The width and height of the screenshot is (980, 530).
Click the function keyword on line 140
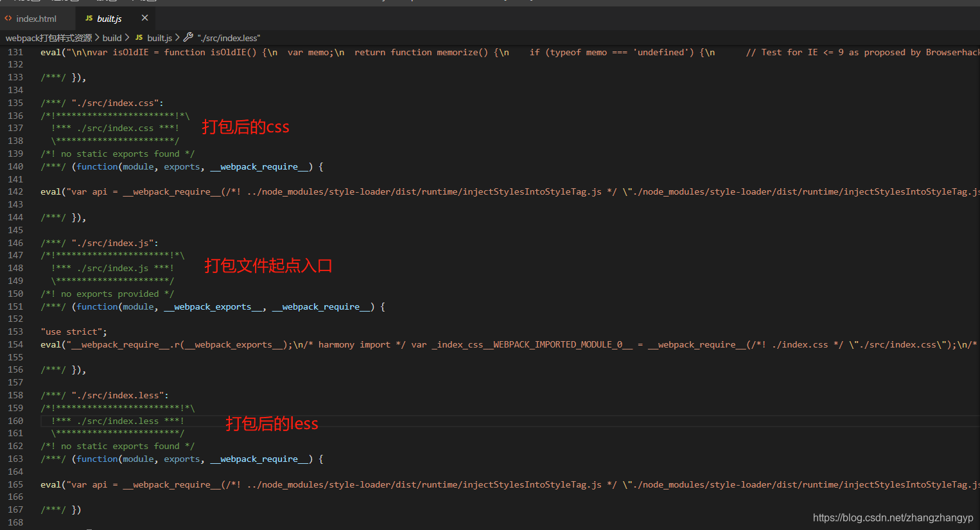coord(97,166)
